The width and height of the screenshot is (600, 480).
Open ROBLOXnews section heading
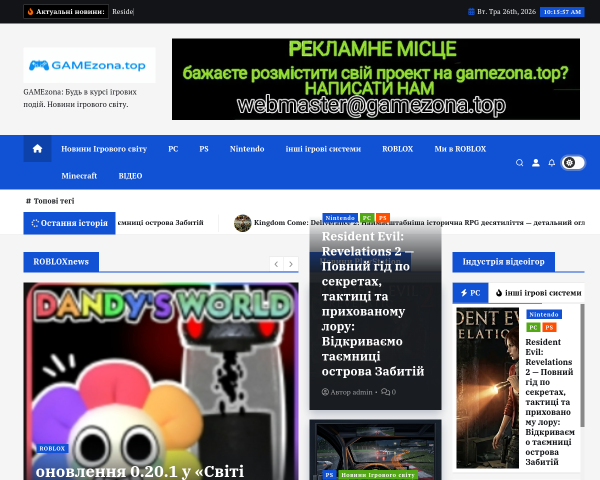[61, 261]
